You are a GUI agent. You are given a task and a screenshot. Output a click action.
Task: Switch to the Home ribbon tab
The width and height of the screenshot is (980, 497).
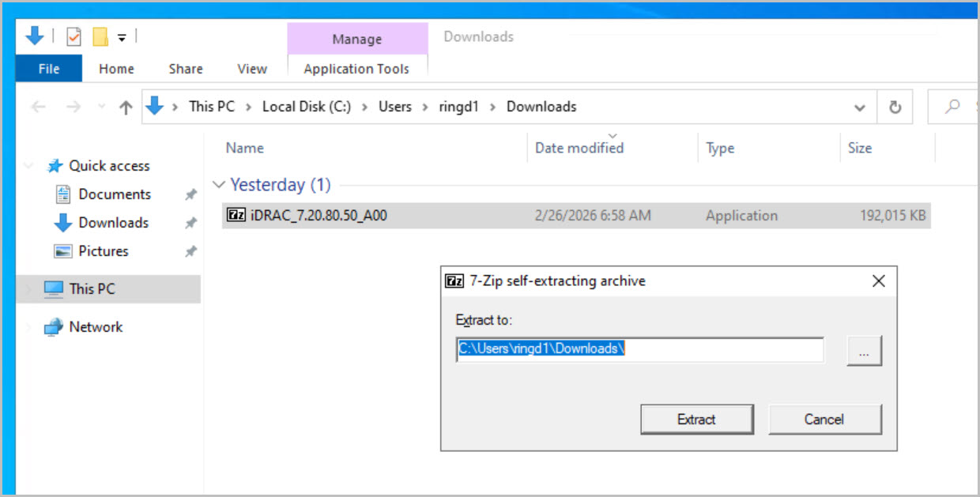(x=116, y=69)
